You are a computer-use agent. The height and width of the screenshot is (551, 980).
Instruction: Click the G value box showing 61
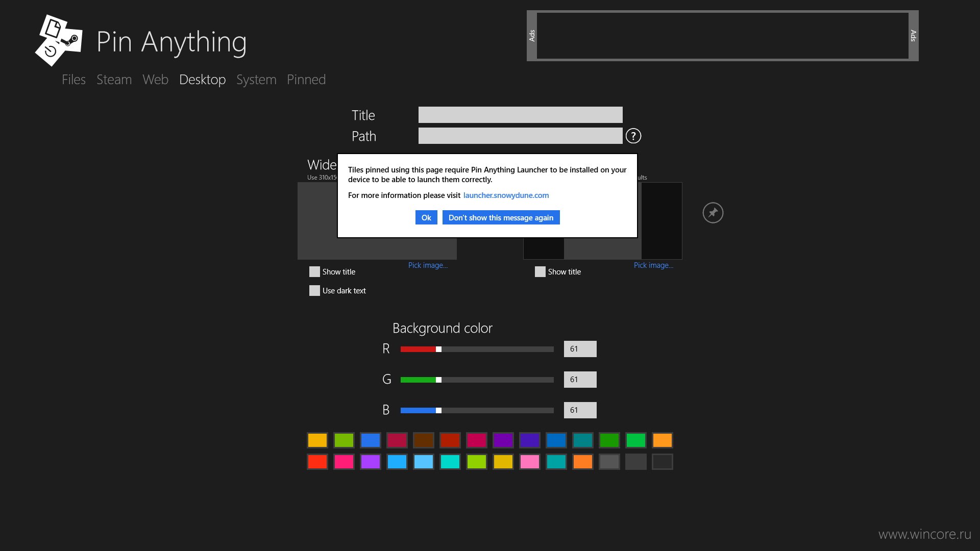pyautogui.click(x=580, y=380)
